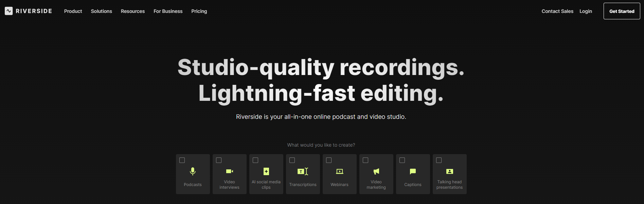Screen dimensions: 644x204
Task: Click the Webinars screen-play icon
Action: point(340,171)
